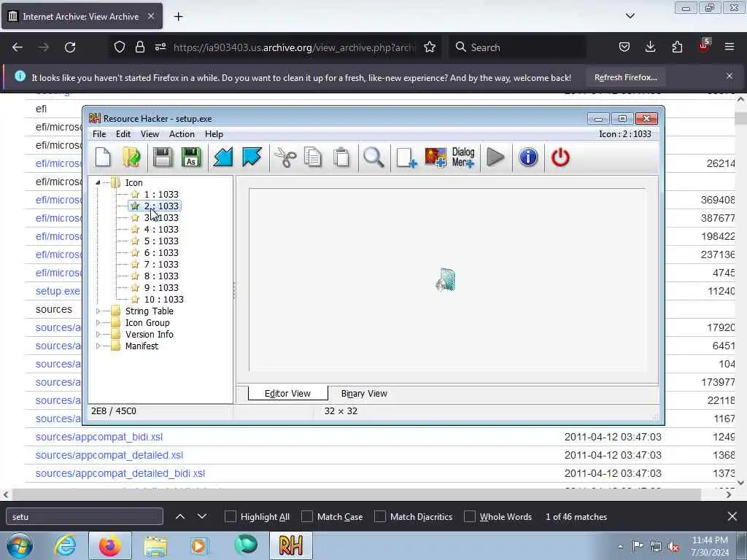Open Windows Explorer from the taskbar

pos(155,545)
